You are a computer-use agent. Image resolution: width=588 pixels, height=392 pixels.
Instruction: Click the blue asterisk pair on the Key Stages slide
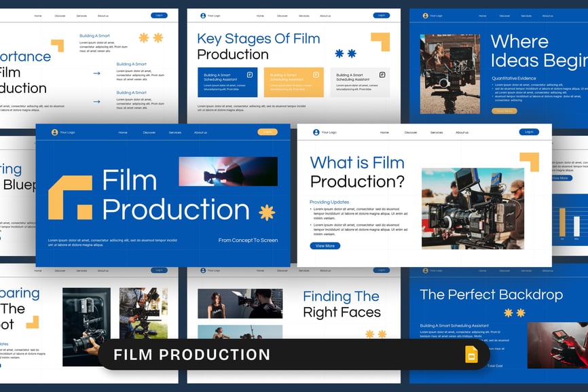346,54
